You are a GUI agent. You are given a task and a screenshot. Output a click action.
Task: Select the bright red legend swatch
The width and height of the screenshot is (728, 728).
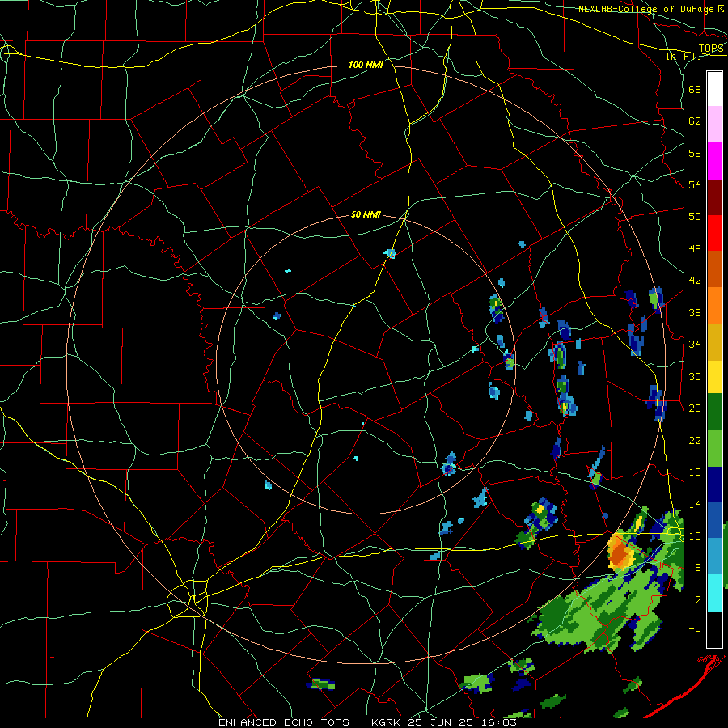(x=714, y=233)
